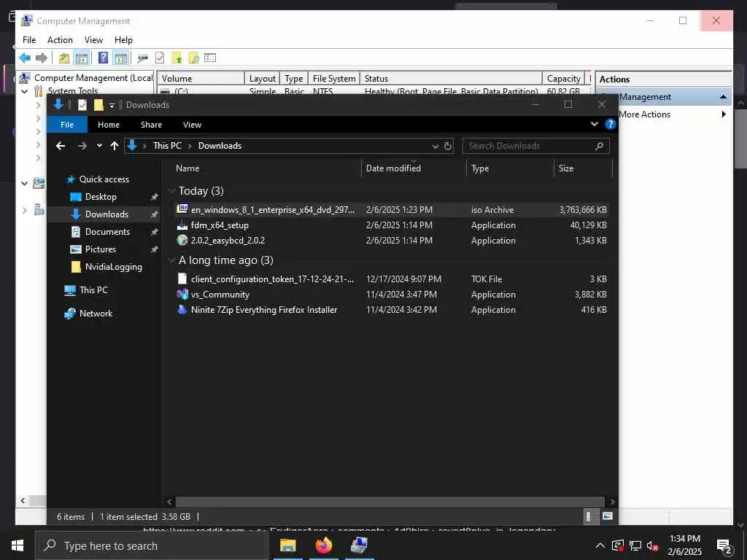Click the Capacity column header

coord(564,79)
